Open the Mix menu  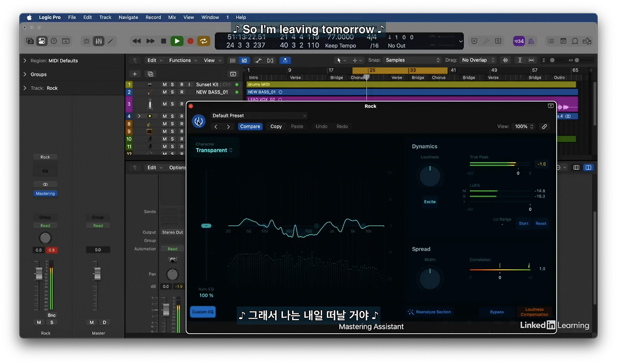point(172,17)
